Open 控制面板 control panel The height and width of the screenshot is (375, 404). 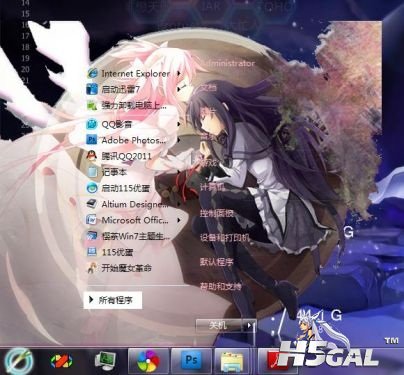[x=217, y=213]
